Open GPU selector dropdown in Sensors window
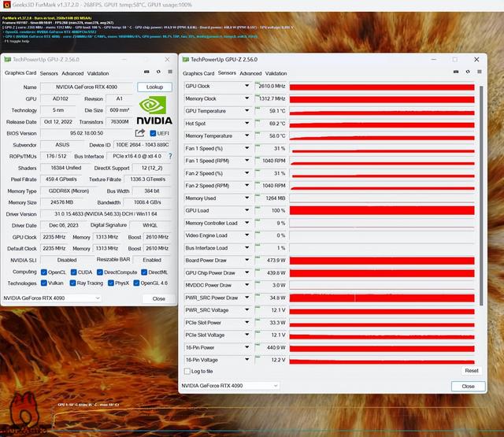Screen dimensions: 504x437 pyautogui.click(x=230, y=386)
